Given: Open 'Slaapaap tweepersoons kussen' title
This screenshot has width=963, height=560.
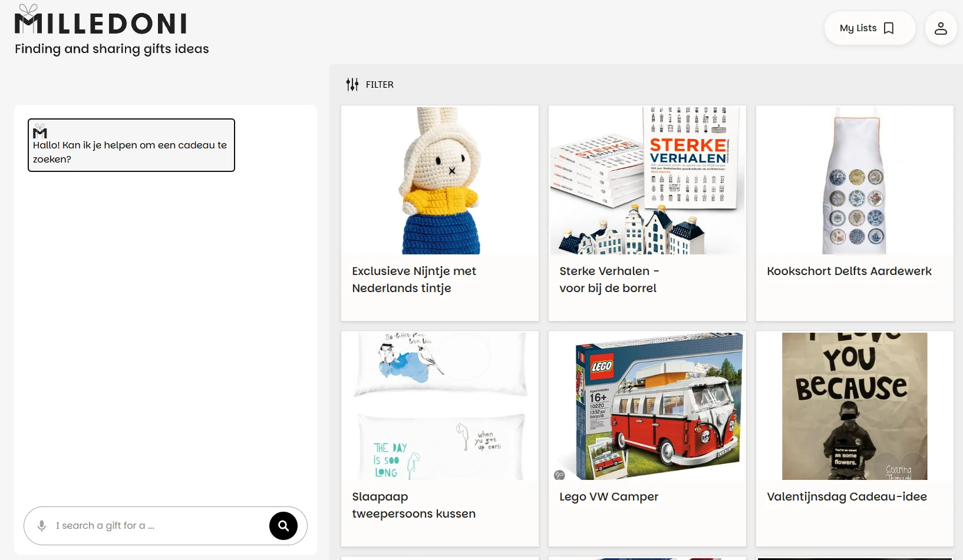Looking at the screenshot, I should coord(414,505).
